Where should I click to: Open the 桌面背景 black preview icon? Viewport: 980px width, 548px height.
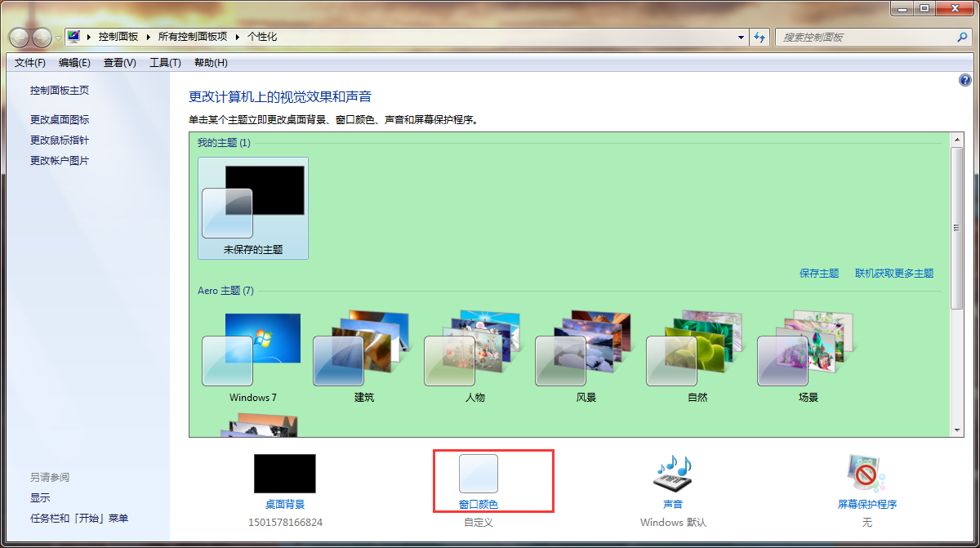point(284,474)
